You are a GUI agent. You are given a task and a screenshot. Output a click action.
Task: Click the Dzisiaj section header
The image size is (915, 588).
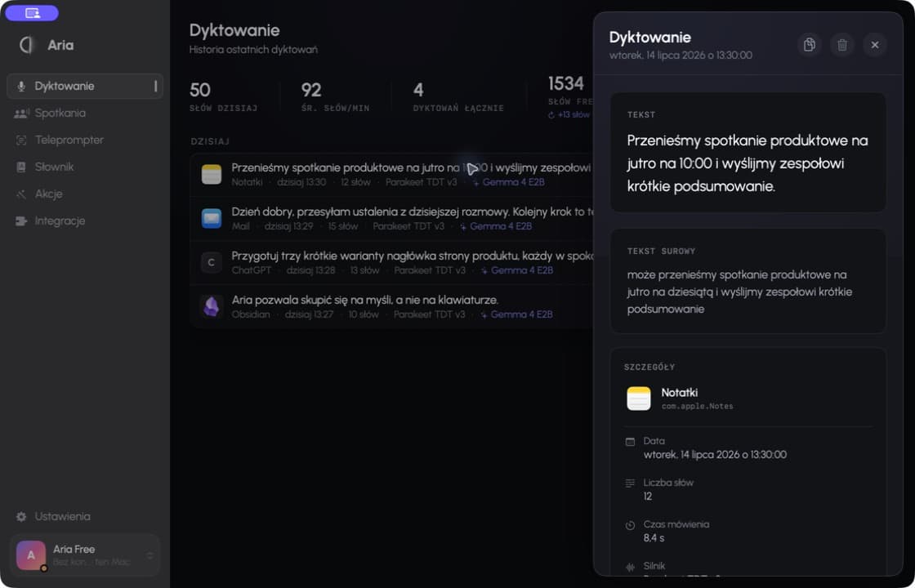click(210, 142)
